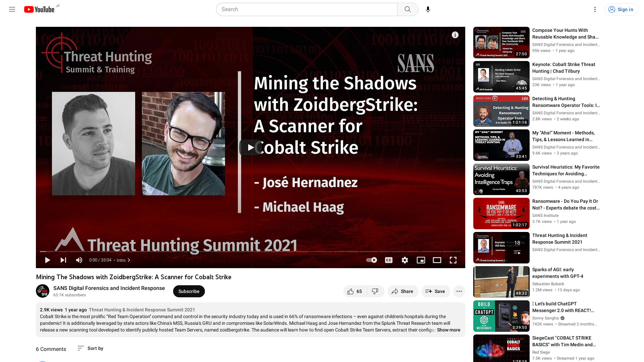Seek along the video progress bar
The height and width of the screenshot is (362, 644).
point(250,251)
